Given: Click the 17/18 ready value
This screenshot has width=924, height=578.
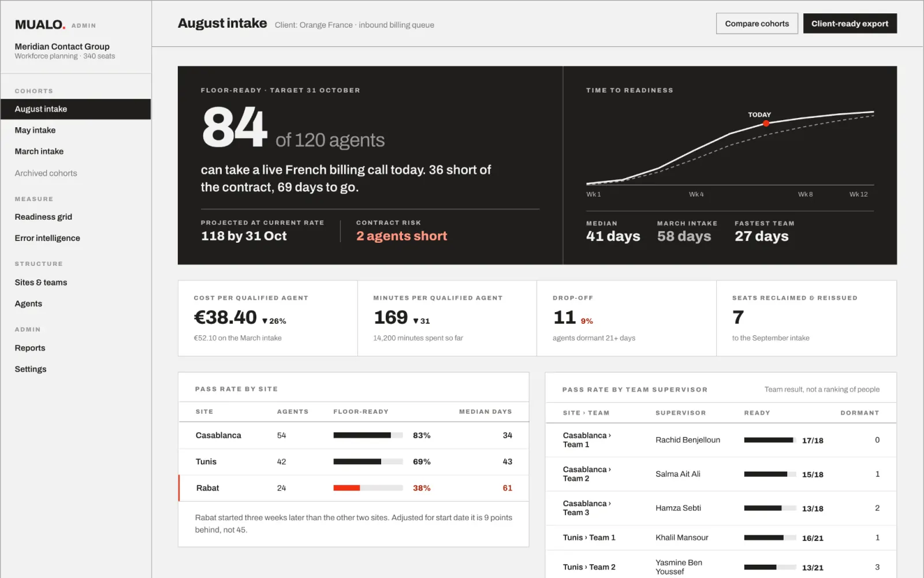Looking at the screenshot, I should [x=813, y=440].
